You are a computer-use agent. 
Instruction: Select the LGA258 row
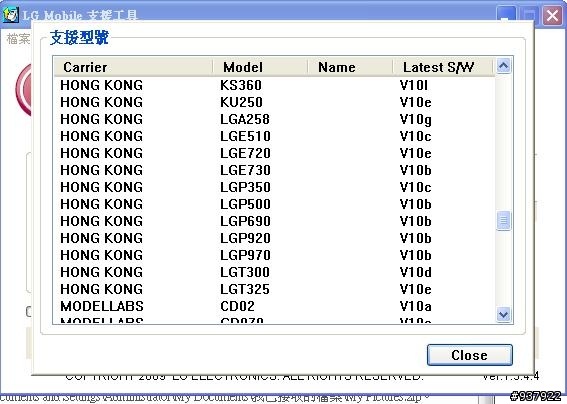point(274,119)
